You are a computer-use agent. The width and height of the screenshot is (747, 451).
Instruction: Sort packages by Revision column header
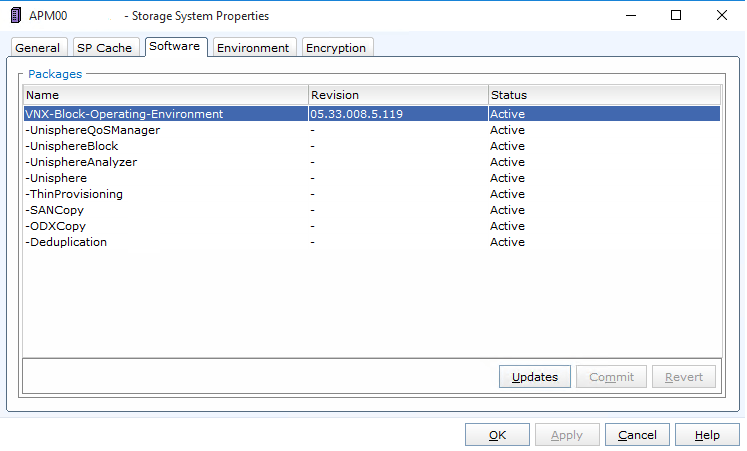coord(398,95)
